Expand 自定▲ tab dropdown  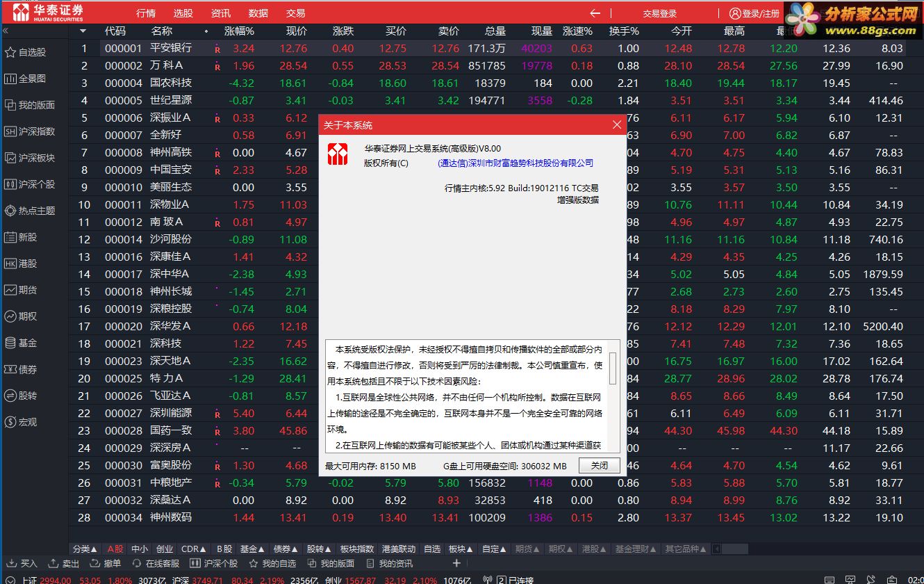[495, 549]
